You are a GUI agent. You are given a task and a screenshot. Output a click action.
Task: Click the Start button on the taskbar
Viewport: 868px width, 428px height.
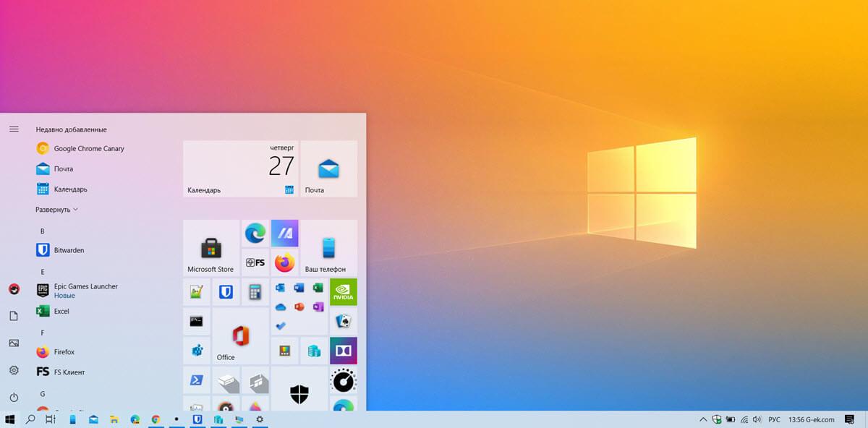coord(10,419)
